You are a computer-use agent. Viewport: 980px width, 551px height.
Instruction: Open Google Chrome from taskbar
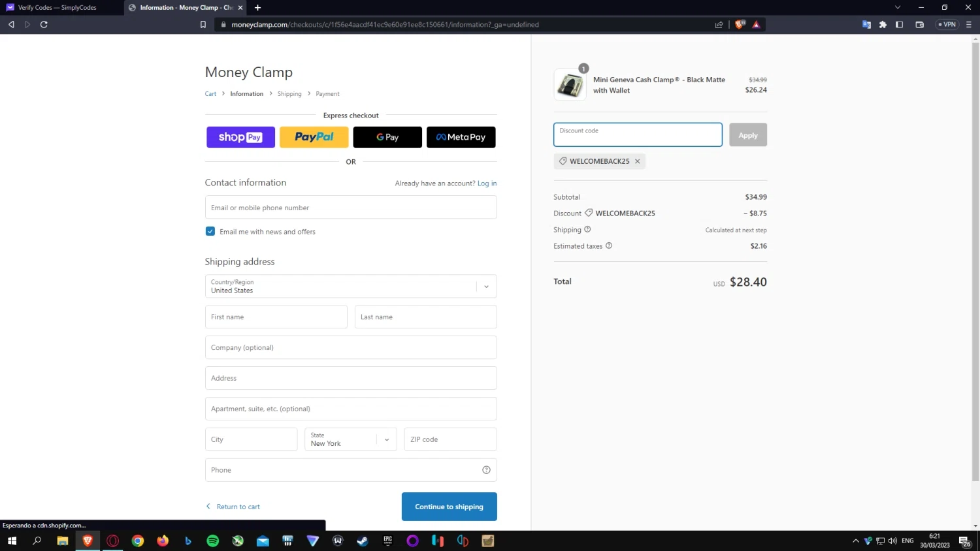click(137, 541)
